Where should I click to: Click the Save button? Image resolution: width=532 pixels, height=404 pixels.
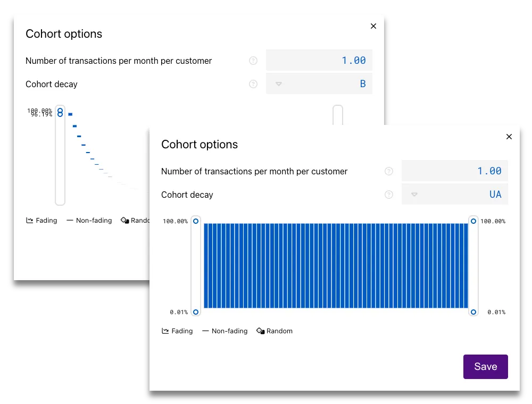tap(485, 367)
